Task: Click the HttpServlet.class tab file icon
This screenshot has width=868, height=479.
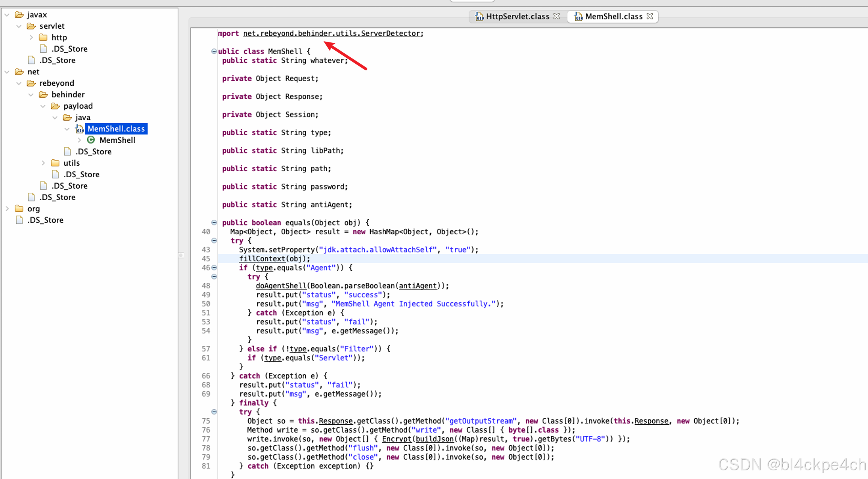Action: pos(479,16)
